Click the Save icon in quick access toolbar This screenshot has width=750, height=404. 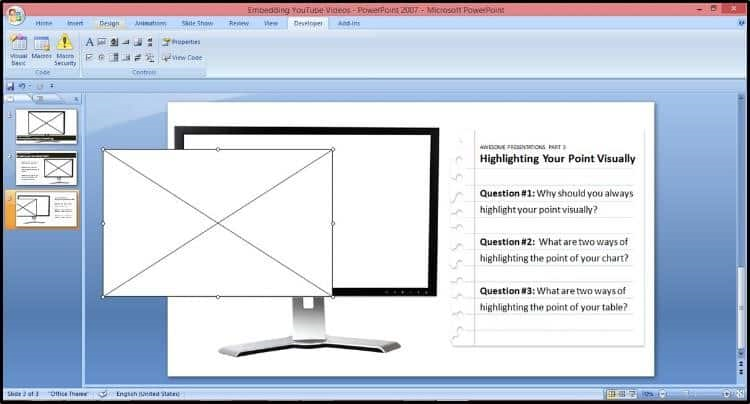click(x=10, y=87)
